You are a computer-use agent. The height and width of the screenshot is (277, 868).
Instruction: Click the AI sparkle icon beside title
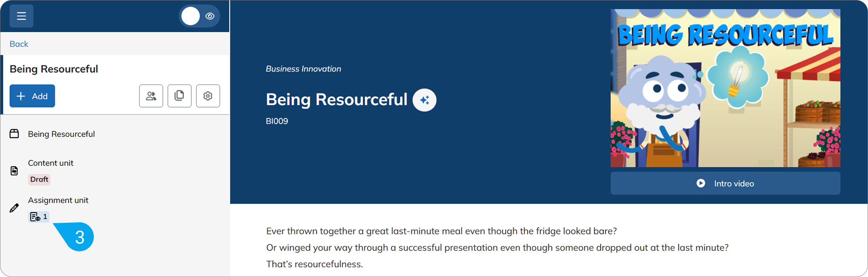(x=425, y=100)
